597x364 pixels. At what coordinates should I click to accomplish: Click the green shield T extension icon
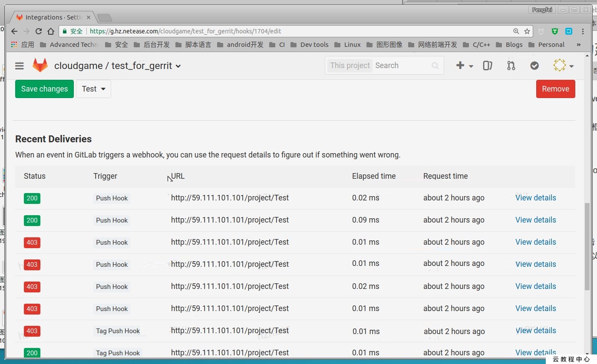[x=555, y=31]
